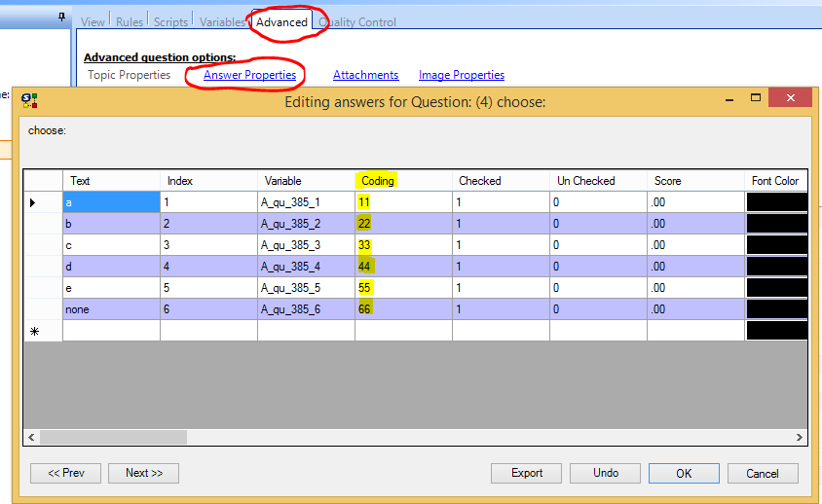Select variable cell A_qu_385_1
This screenshot has height=504, width=822.
coord(306,202)
